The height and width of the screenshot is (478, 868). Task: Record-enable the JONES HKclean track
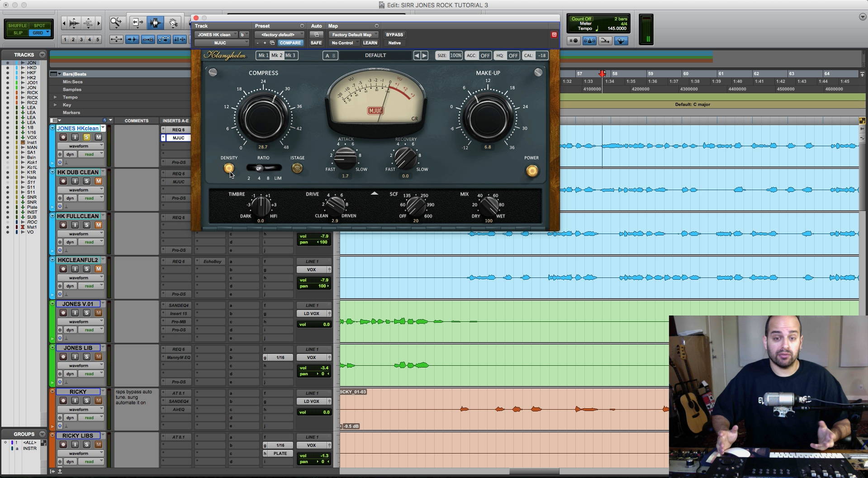pos(63,137)
